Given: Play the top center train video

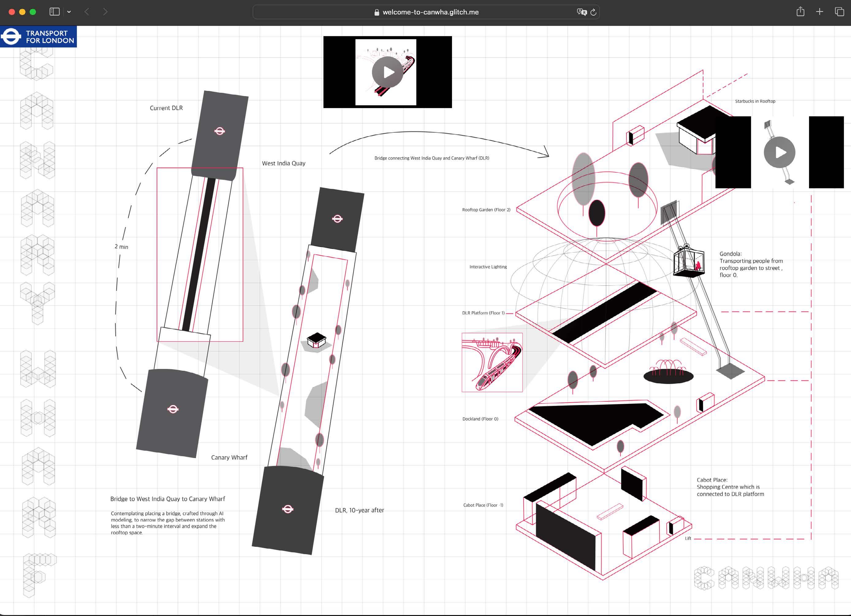Looking at the screenshot, I should click(x=388, y=72).
